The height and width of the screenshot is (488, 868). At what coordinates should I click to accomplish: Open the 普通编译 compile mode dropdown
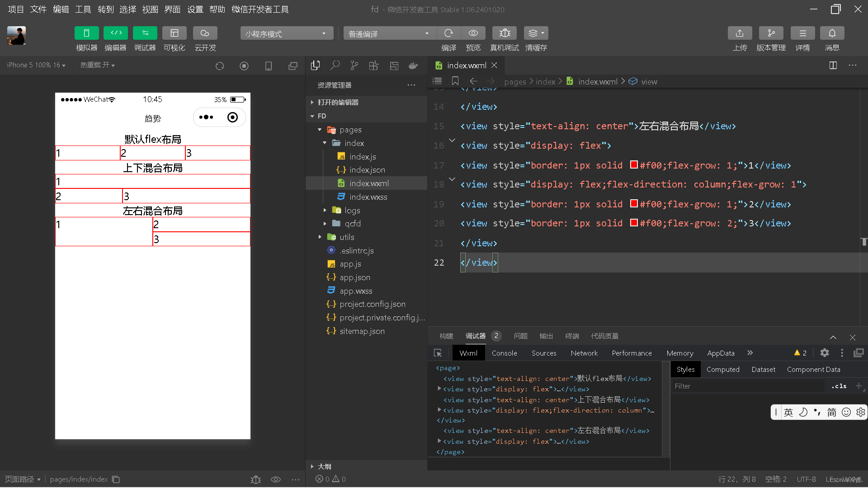coord(390,33)
